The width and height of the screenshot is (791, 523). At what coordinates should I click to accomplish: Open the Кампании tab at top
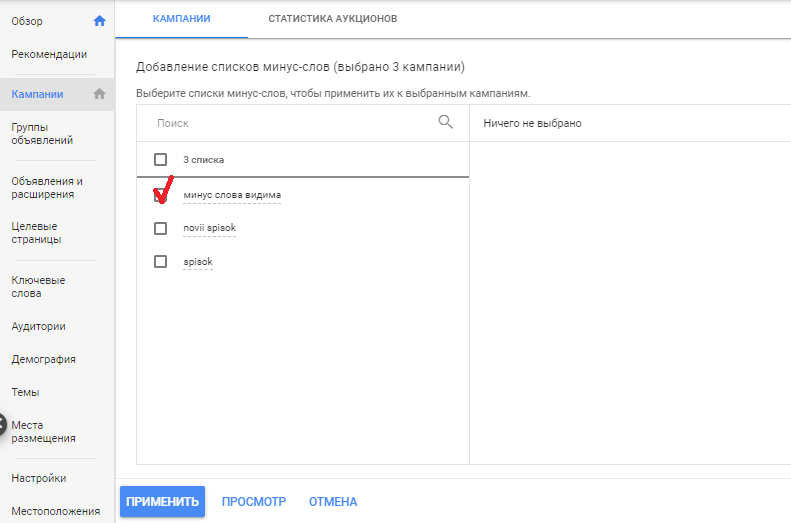pyautogui.click(x=180, y=19)
